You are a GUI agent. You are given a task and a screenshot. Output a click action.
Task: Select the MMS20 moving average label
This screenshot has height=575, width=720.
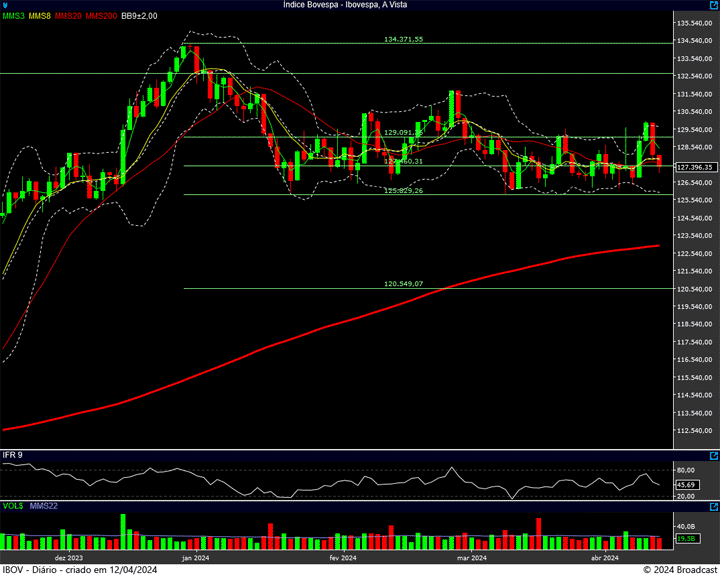(69, 16)
